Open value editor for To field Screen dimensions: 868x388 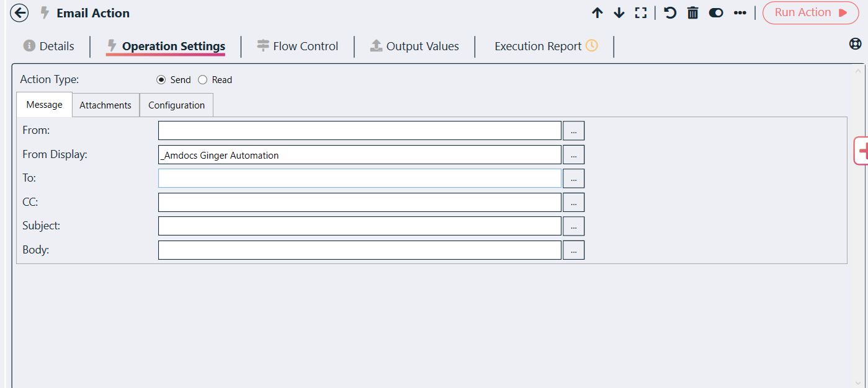tap(574, 179)
